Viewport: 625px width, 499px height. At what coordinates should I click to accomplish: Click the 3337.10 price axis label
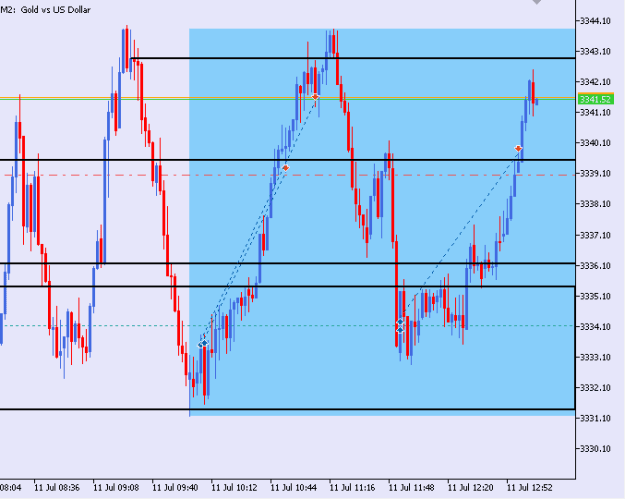[595, 235]
